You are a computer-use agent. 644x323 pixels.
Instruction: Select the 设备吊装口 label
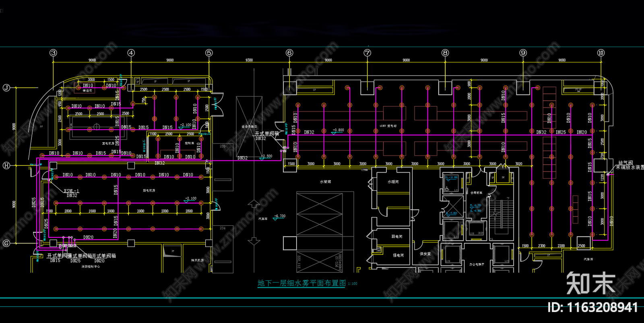pos(250,127)
